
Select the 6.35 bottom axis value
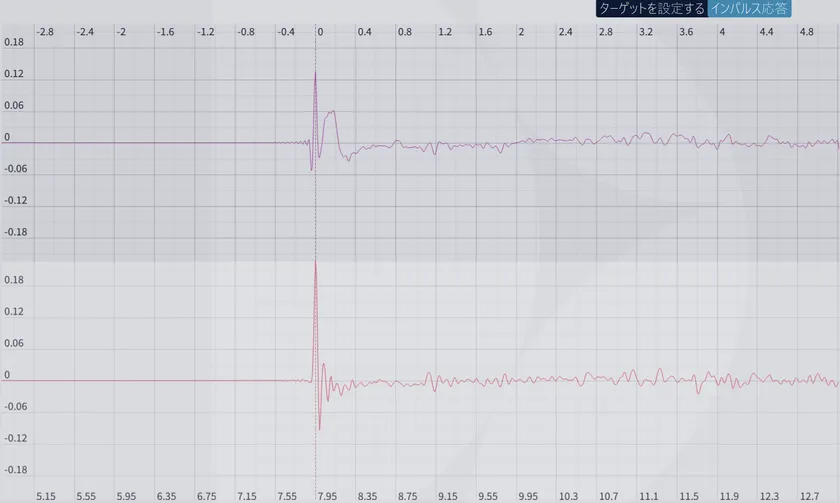[x=166, y=496]
